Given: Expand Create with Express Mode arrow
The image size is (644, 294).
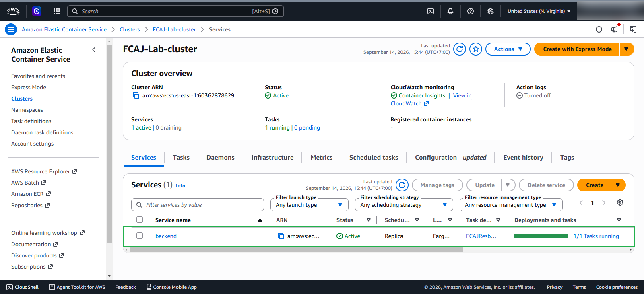Looking at the screenshot, I should point(627,49).
